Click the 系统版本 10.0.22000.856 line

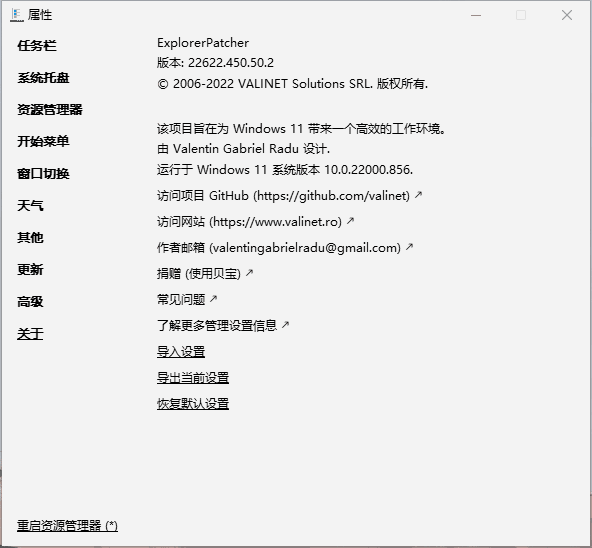click(x=285, y=170)
